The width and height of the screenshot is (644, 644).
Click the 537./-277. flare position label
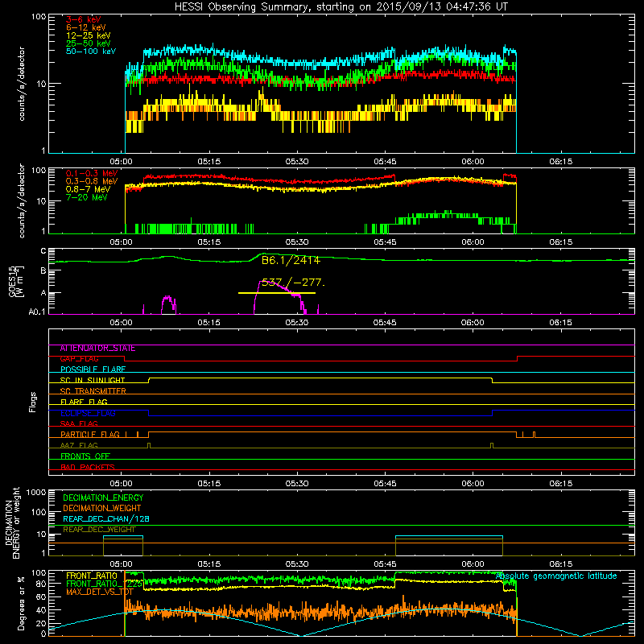click(x=293, y=283)
